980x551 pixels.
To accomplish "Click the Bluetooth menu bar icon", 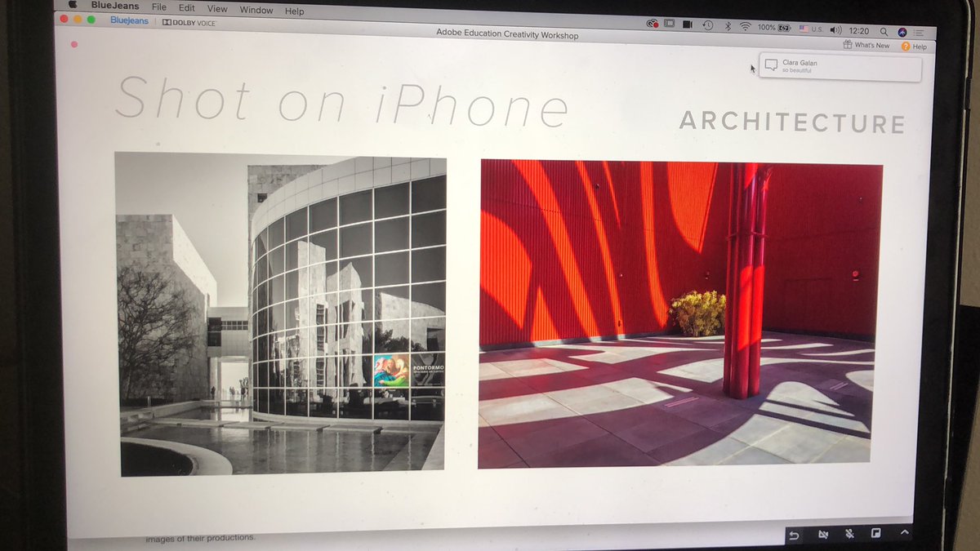I will pos(728,27).
